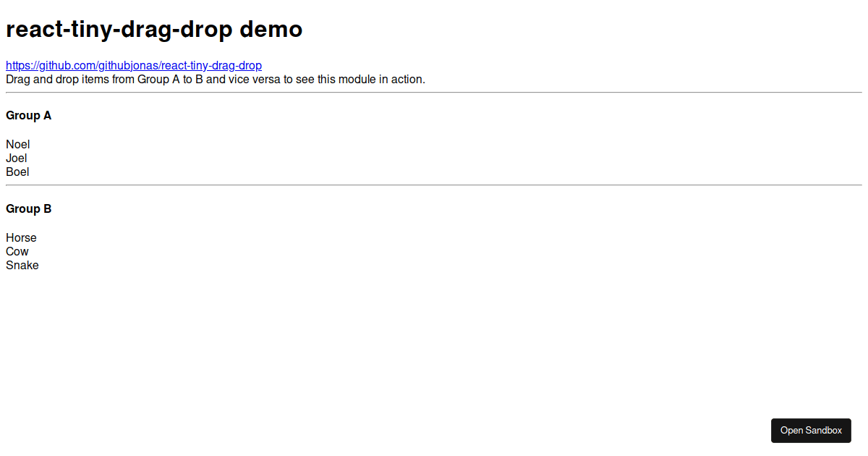Select the Noel item in Group A
868x456 pixels.
tap(17, 144)
